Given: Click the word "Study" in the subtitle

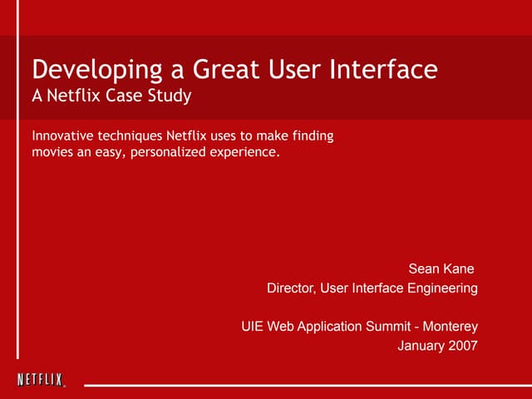Looking at the screenshot, I should click(x=172, y=96).
